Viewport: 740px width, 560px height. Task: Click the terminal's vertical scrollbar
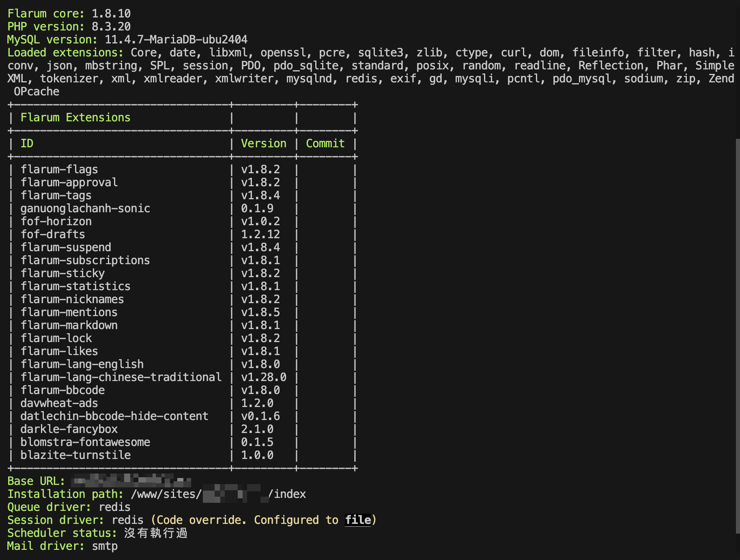click(x=737, y=336)
